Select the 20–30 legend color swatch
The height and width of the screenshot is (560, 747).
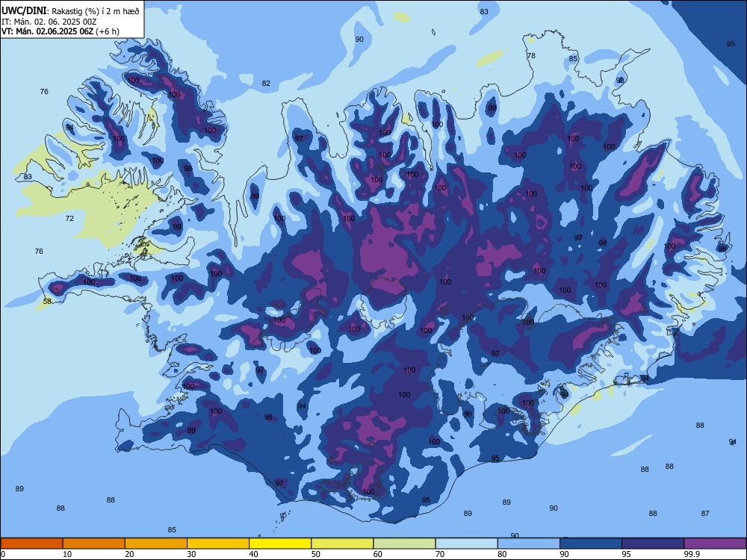point(156,544)
